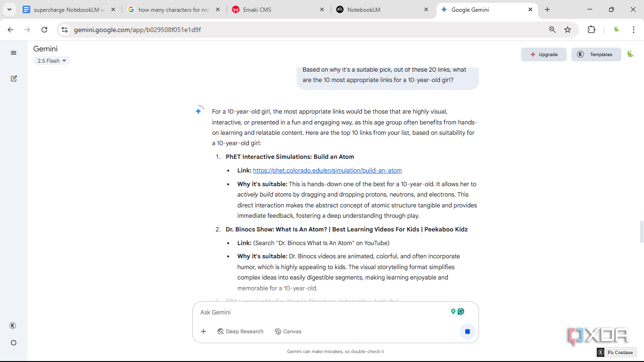Viewport: 644px width, 362px height.
Task: Click the Chrome profile icon in the toolbar
Action: coord(617,30)
